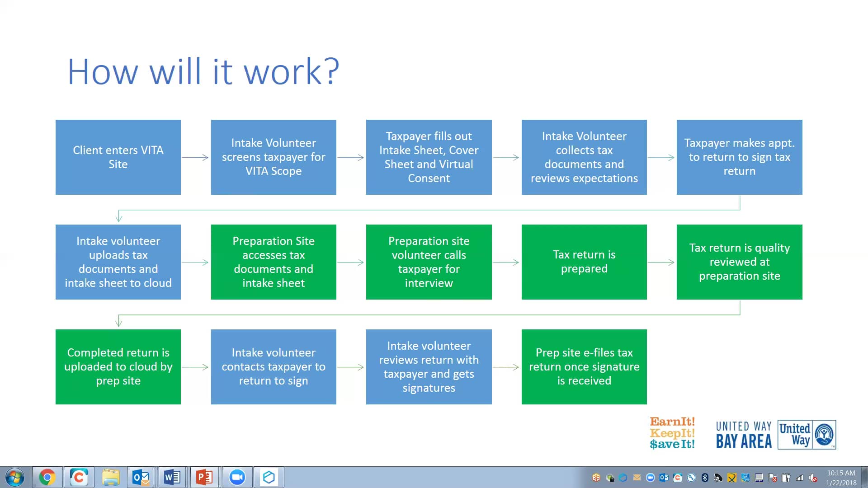
Task: Open Action Center flag icon
Action: coord(773,478)
